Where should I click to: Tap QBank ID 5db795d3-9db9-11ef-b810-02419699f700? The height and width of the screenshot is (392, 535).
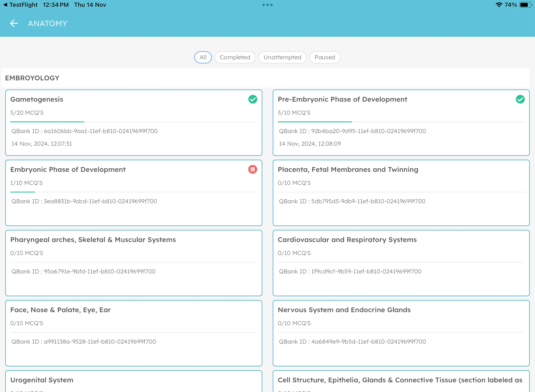point(352,202)
